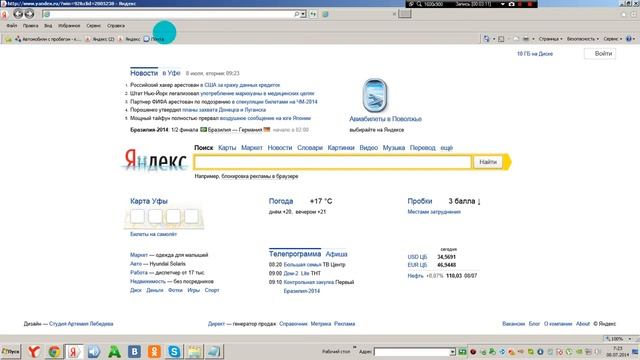The height and width of the screenshot is (360, 640).
Task: Click the green letter A taskbar icon
Action: pos(114,351)
